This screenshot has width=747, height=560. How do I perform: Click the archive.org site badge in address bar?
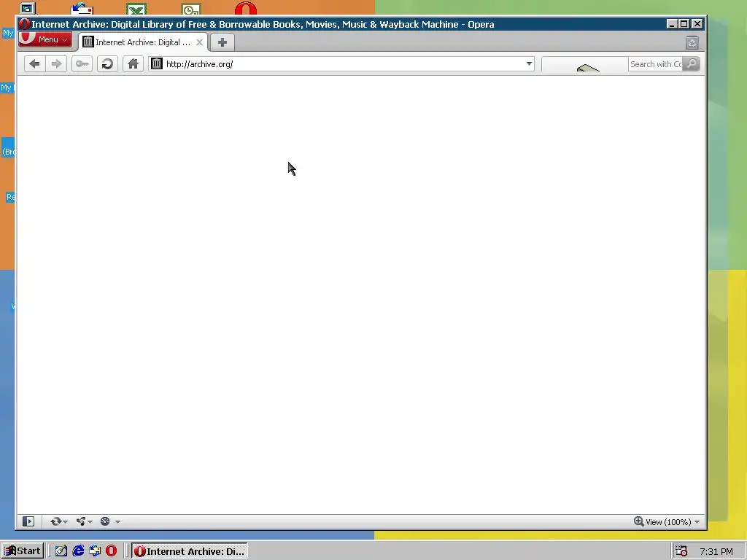tap(157, 63)
